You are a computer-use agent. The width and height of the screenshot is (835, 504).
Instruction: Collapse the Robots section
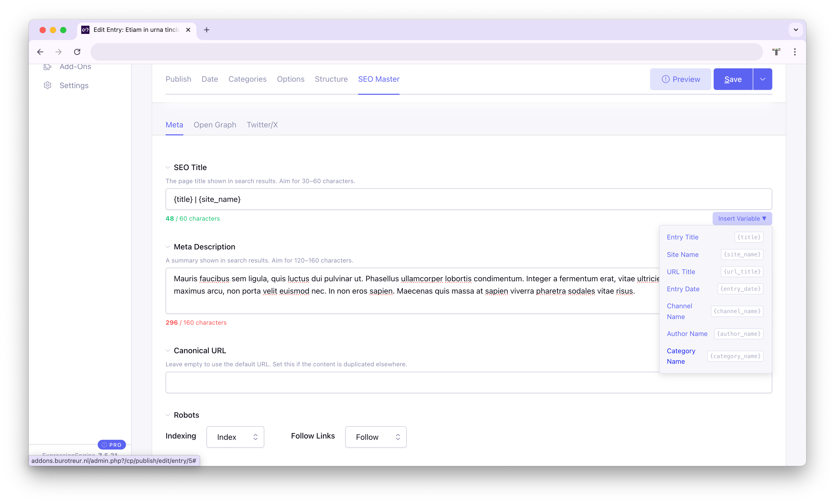tap(168, 415)
